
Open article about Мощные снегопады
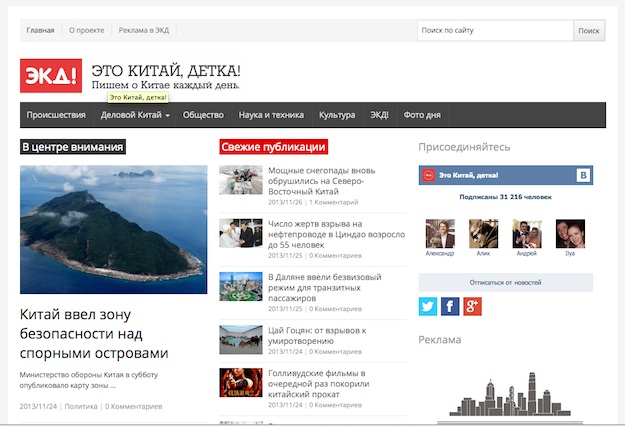click(x=322, y=181)
